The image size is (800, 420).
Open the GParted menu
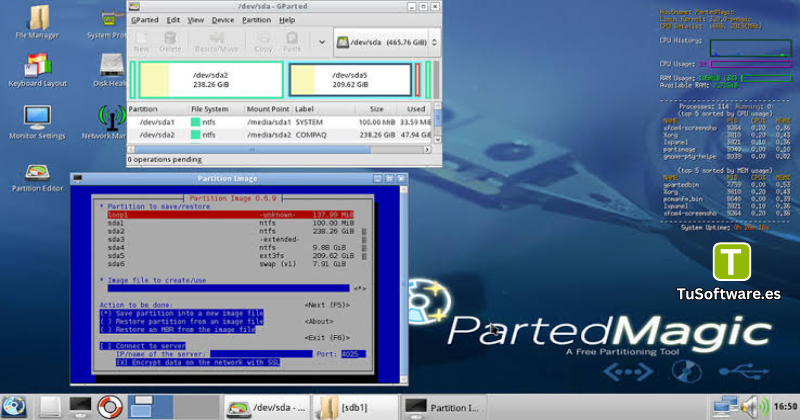[145, 20]
